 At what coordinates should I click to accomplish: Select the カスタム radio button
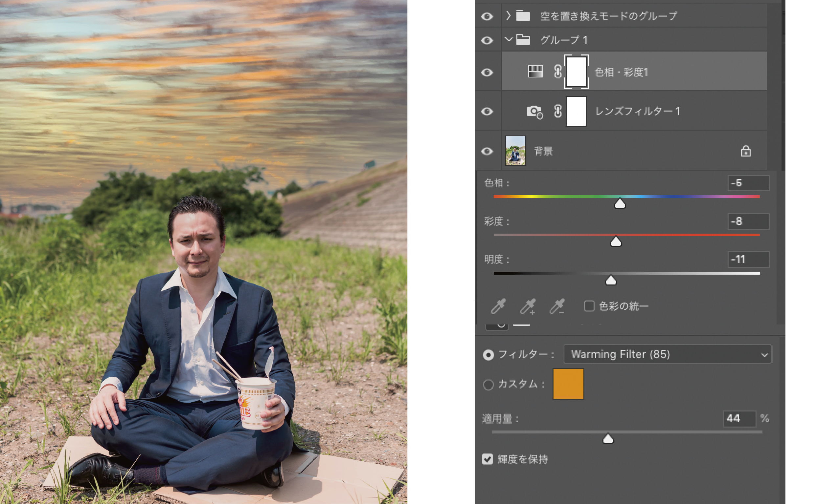click(x=488, y=384)
